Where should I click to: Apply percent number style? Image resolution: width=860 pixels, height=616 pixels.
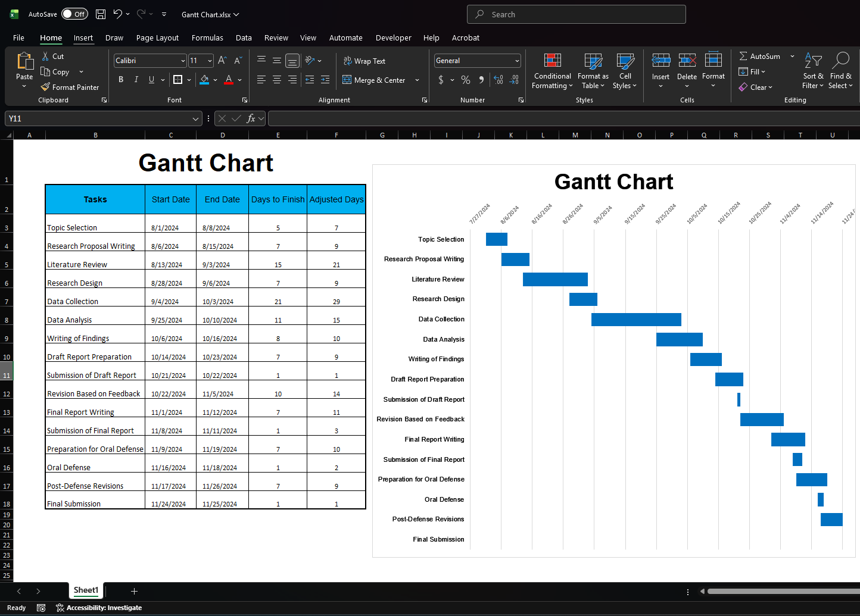tap(465, 79)
